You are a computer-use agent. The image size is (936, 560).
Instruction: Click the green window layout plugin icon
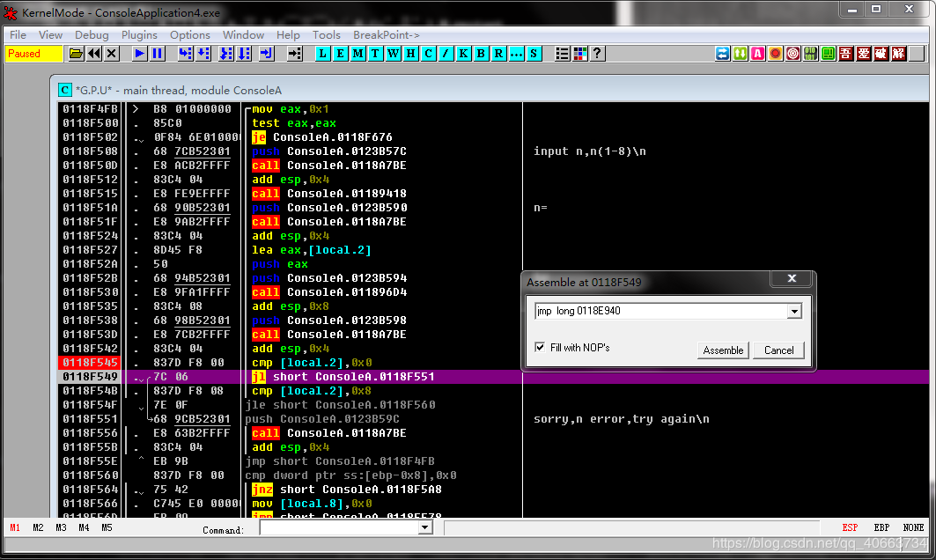tap(829, 54)
